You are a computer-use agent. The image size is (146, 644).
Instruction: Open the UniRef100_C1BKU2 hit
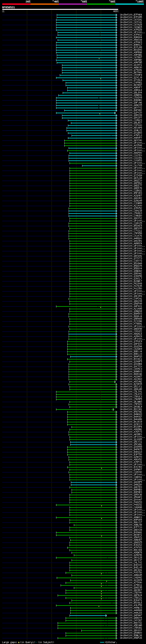click(x=131, y=191)
